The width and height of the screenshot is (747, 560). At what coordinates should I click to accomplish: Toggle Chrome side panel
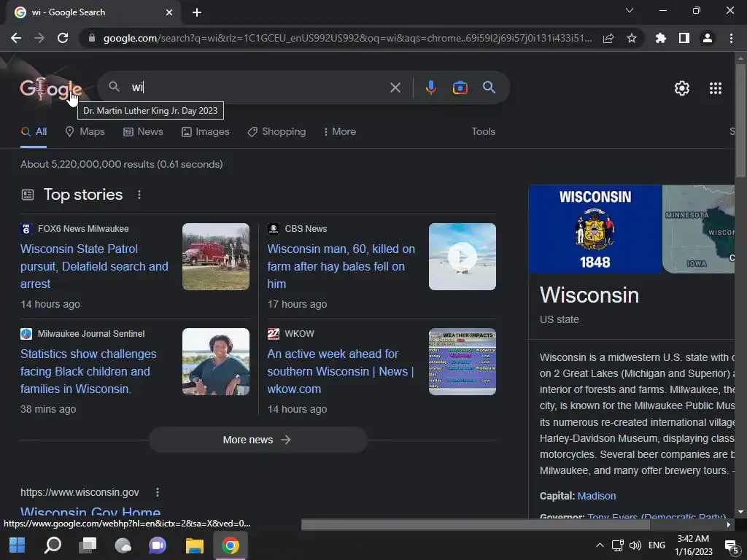point(684,38)
